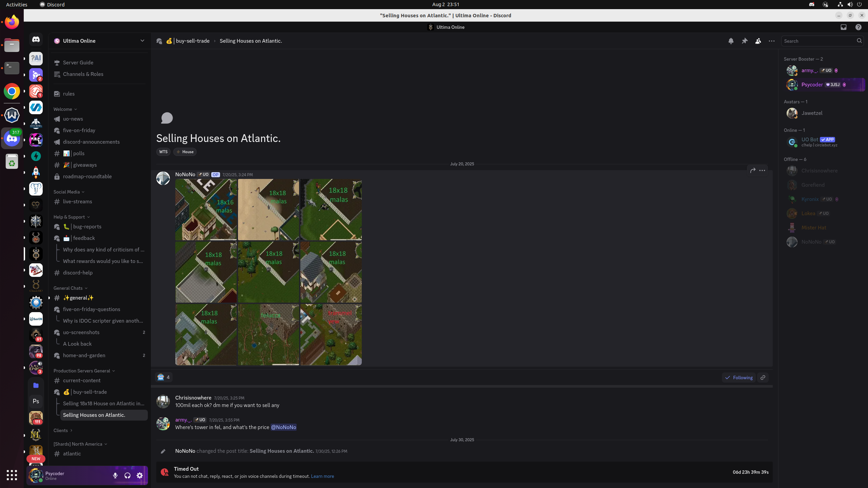
Task: Open the giveaways channel
Action: pos(99,165)
